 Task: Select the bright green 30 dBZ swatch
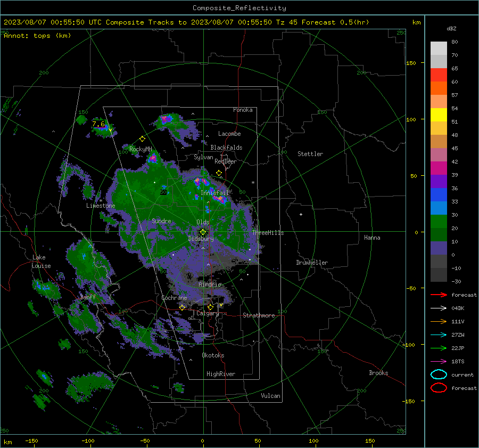click(x=439, y=221)
